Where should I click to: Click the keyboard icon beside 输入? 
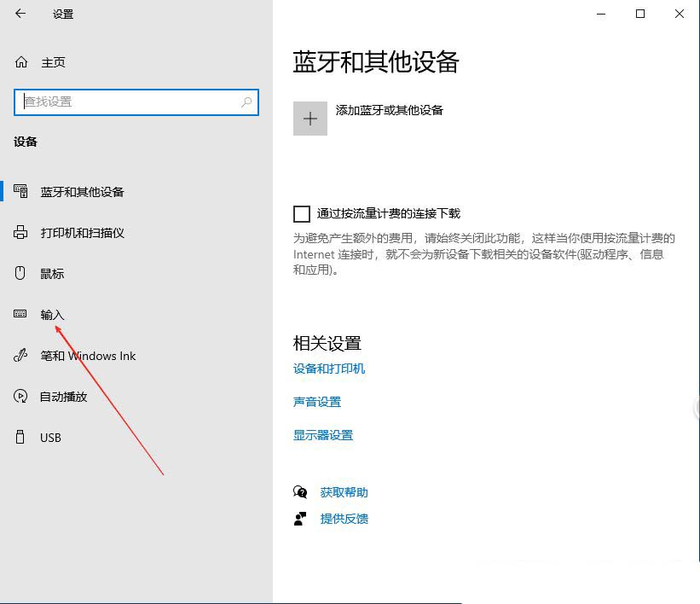click(21, 315)
